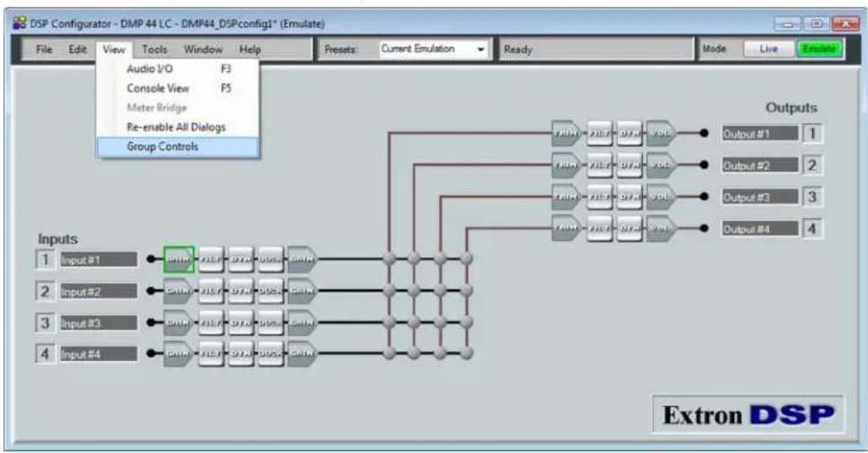Click the Output #2 name field
The image size is (868, 453).
point(760,164)
